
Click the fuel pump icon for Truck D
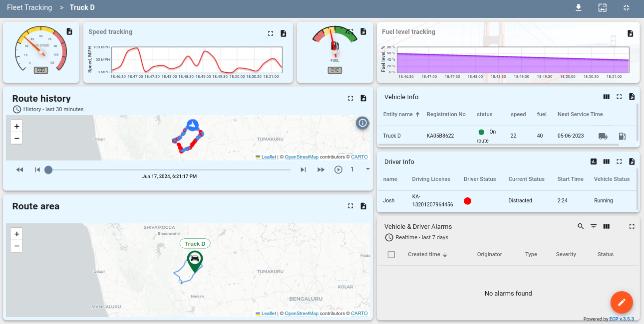(x=622, y=136)
